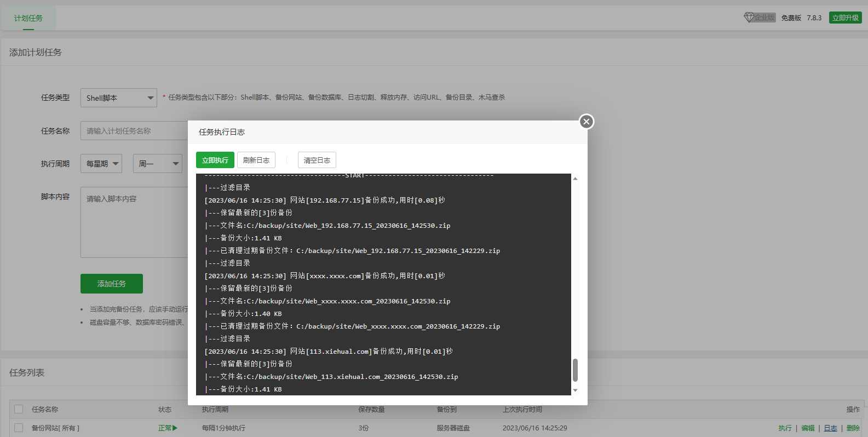Click the 上次执行时间 column header
The image size is (868, 437).
[522, 410]
